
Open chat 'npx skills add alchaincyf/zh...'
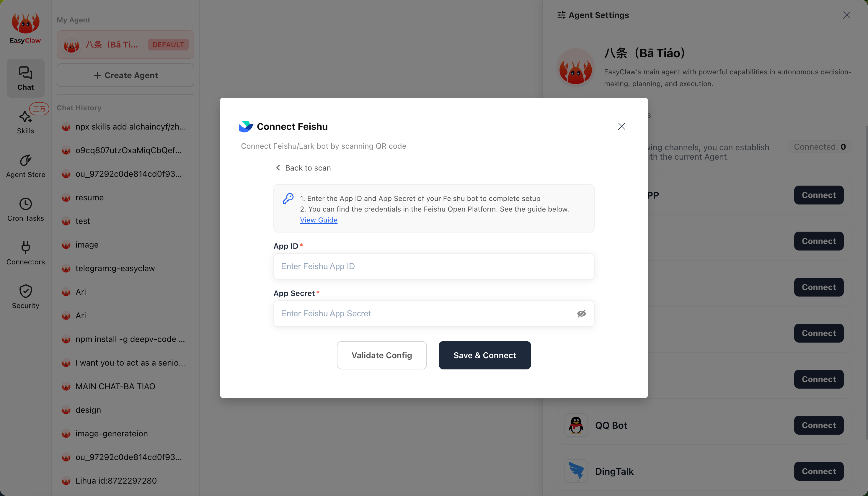125,127
